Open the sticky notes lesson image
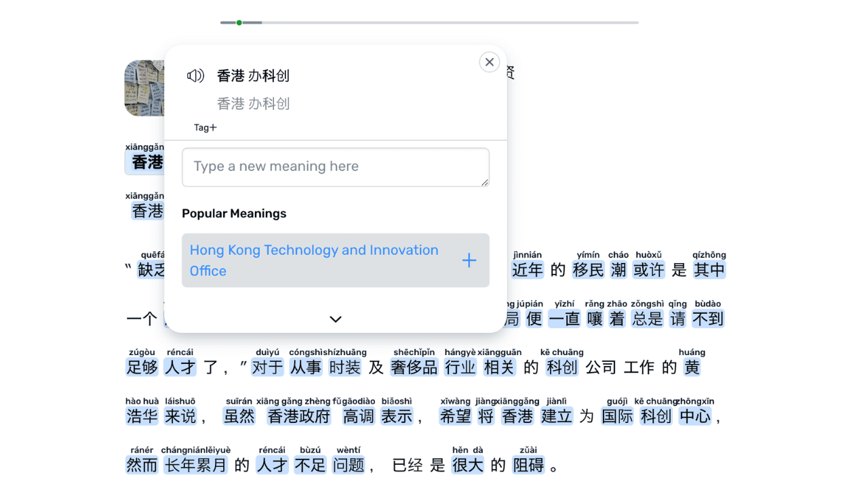The height and width of the screenshot is (488, 868). [x=144, y=88]
